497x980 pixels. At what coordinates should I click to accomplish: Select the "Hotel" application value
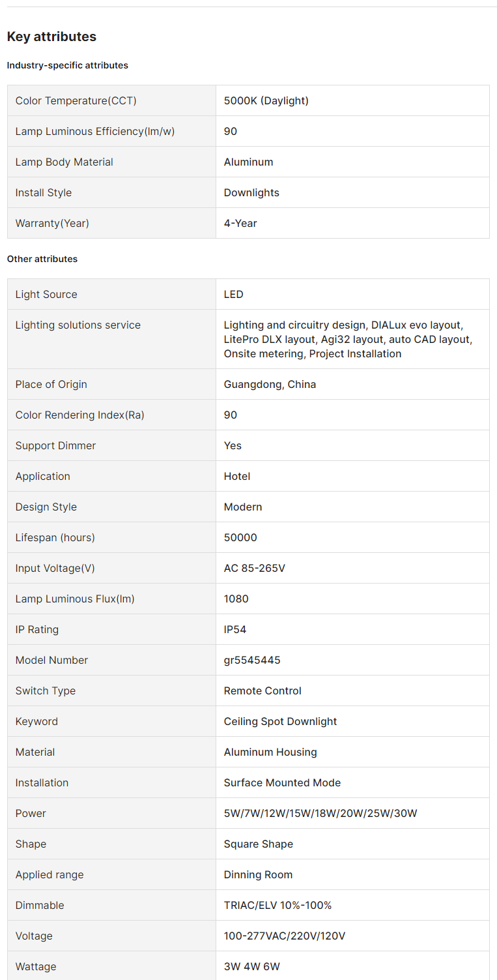237,476
